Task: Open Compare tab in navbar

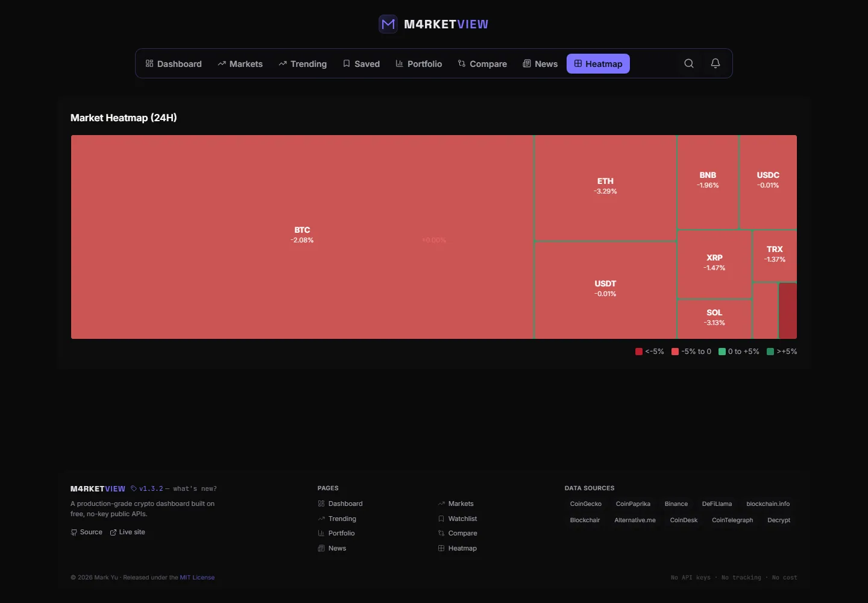Action: 482,64
